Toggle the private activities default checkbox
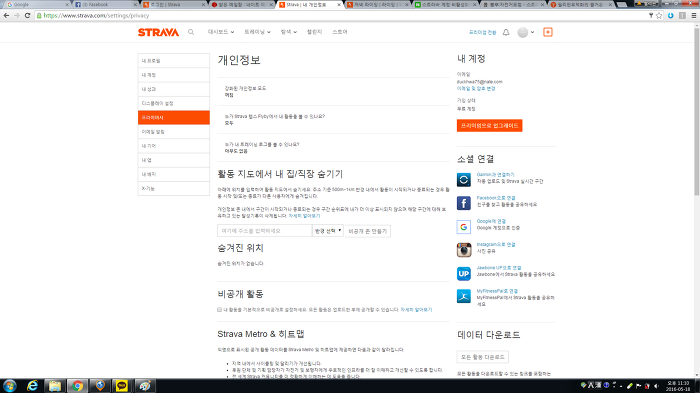The image size is (700, 393). pos(219,309)
